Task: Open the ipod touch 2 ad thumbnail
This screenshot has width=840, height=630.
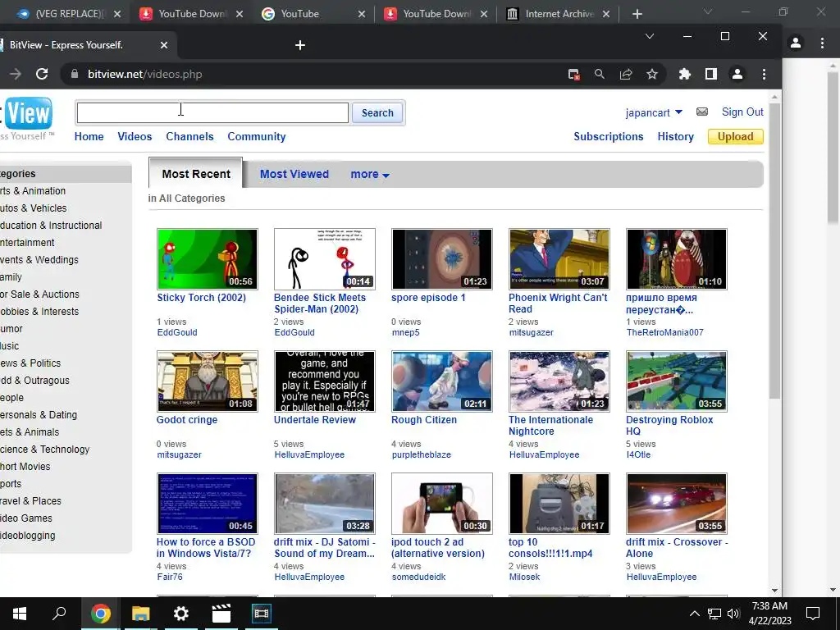Action: pos(441,504)
